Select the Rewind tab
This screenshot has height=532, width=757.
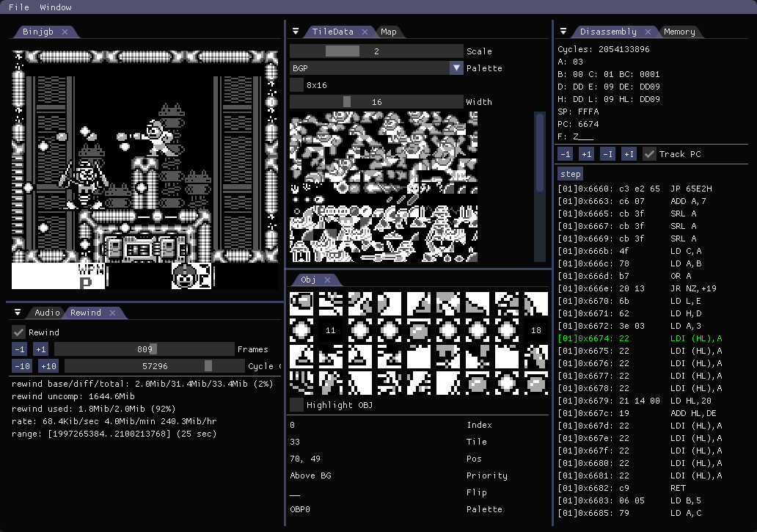coord(86,313)
